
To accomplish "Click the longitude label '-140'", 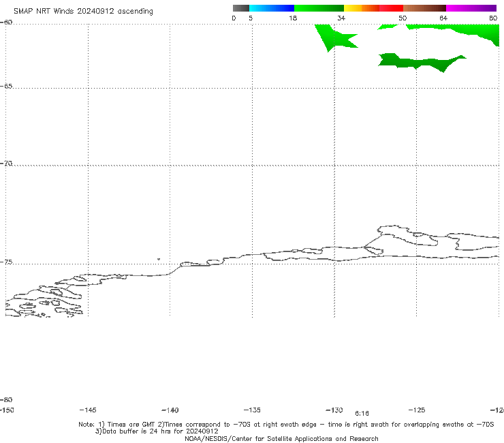I will pos(170,410).
